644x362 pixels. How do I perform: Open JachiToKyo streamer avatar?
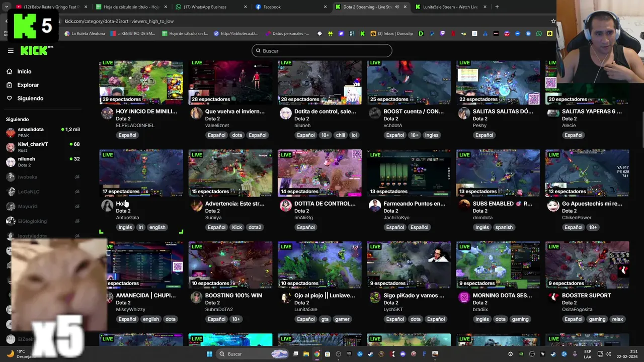pos(375,205)
